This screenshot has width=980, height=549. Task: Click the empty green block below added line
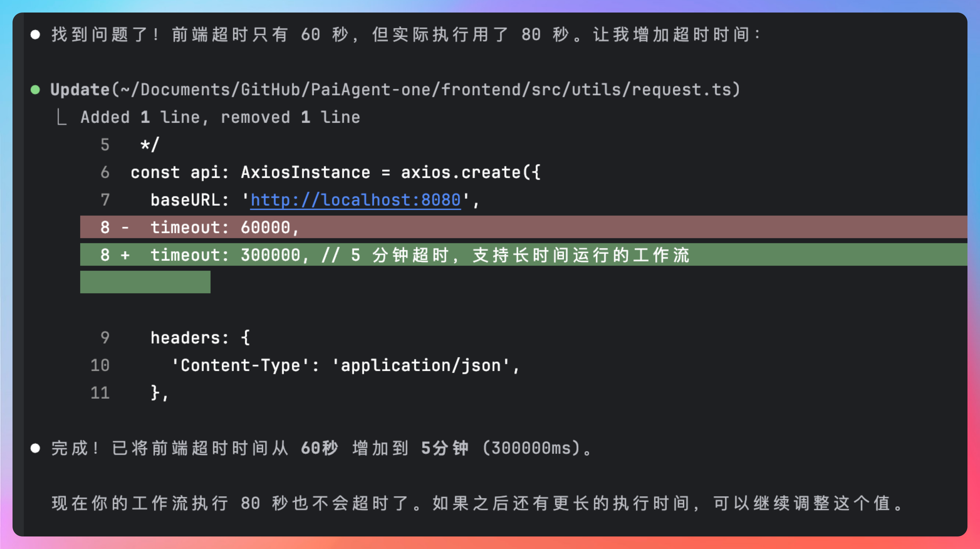tap(145, 282)
